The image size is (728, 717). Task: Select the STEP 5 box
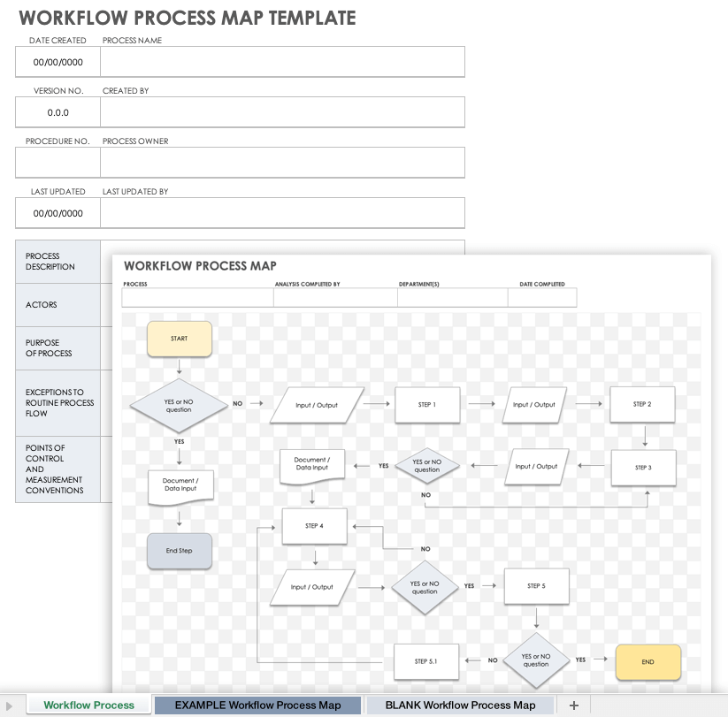536,586
